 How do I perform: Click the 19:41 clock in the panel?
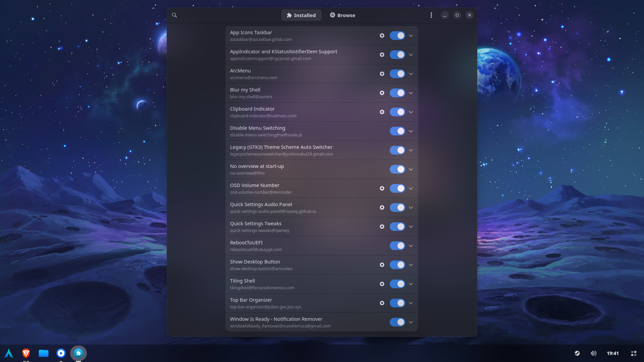click(612, 353)
